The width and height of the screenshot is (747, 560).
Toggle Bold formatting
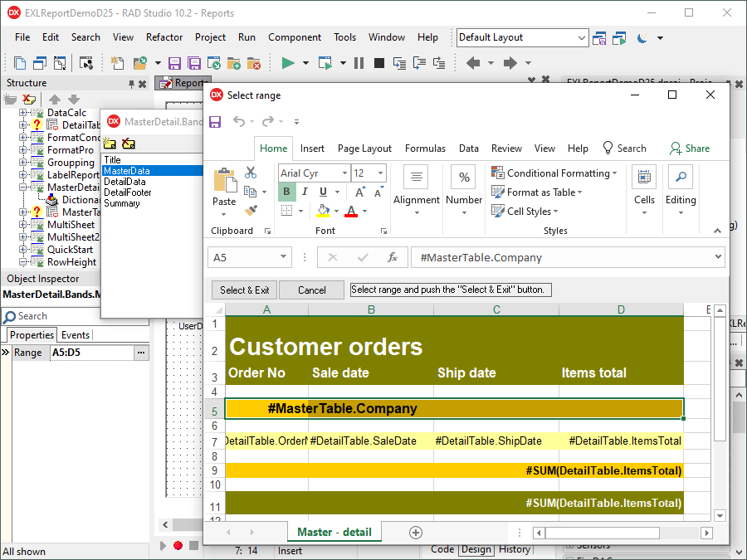tap(286, 192)
